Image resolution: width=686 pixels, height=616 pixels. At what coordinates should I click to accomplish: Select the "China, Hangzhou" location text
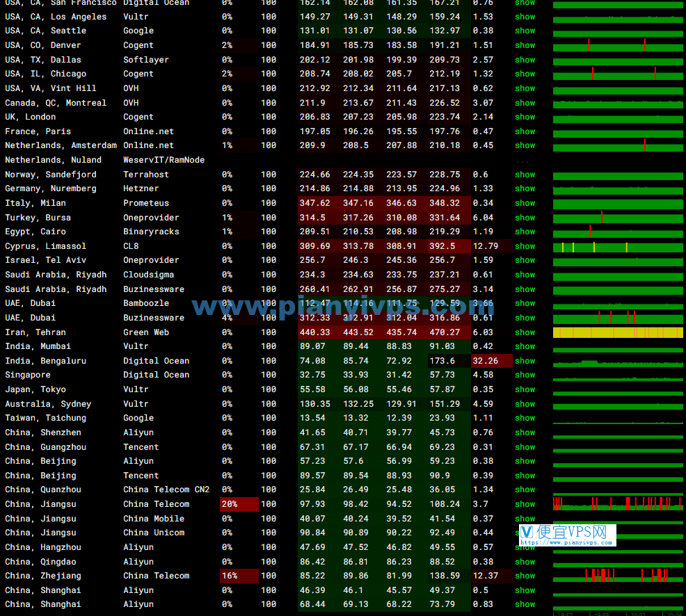43,547
